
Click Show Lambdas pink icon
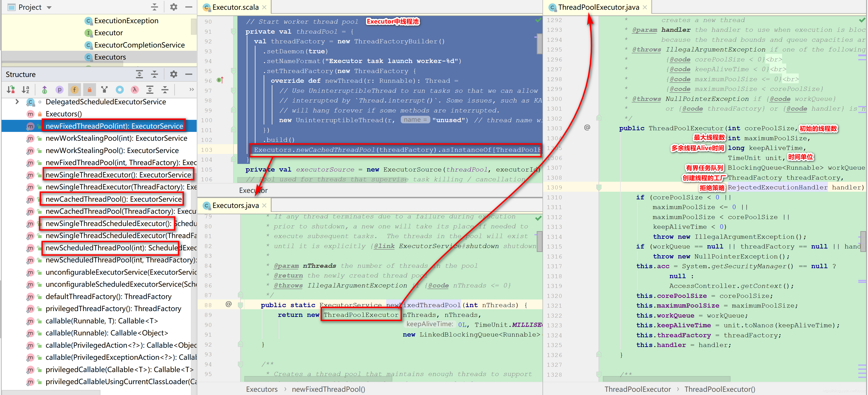click(x=135, y=89)
